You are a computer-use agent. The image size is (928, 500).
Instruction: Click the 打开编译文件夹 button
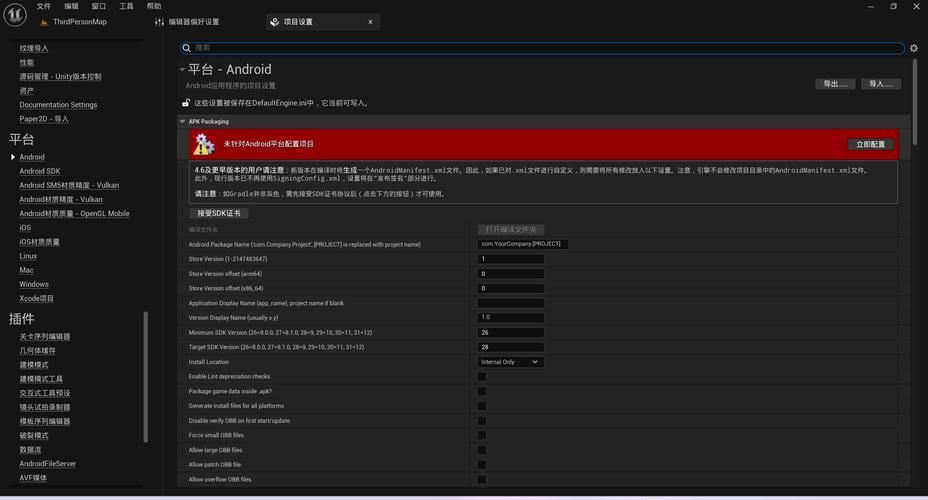tap(511, 230)
